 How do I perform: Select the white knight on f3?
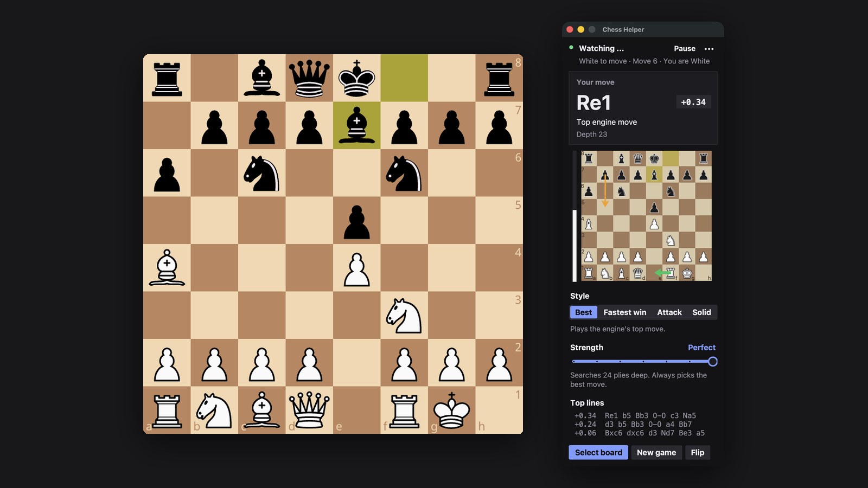[x=404, y=315]
